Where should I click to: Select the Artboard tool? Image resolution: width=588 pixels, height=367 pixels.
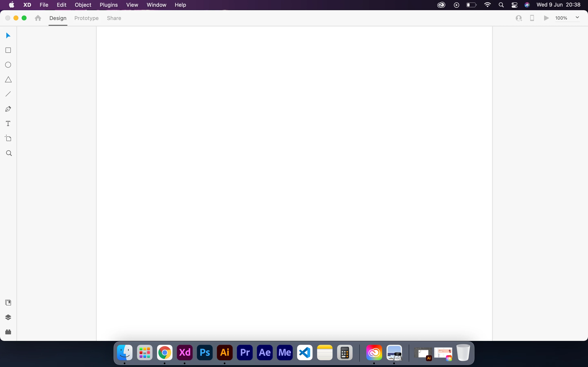(x=8, y=138)
